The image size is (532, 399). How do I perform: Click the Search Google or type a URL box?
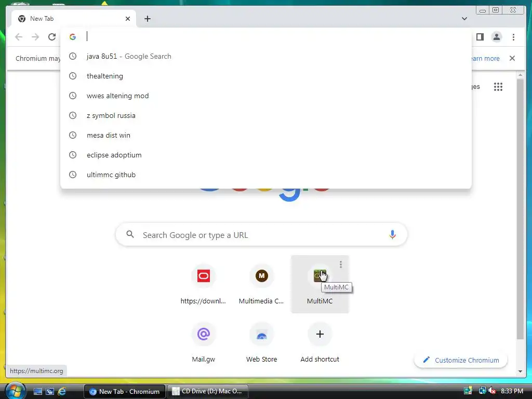261,235
